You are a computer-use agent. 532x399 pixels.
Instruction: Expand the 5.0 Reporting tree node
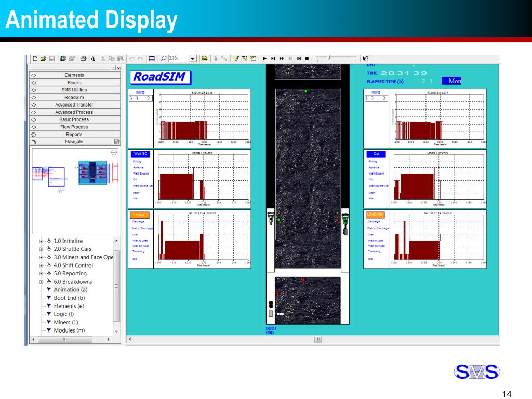pyautogui.click(x=41, y=274)
